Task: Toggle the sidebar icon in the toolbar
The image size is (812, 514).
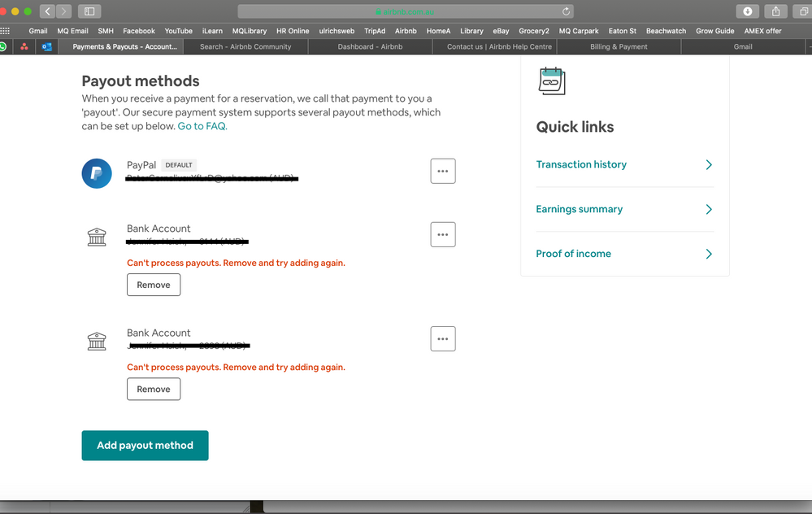Action: (x=89, y=11)
